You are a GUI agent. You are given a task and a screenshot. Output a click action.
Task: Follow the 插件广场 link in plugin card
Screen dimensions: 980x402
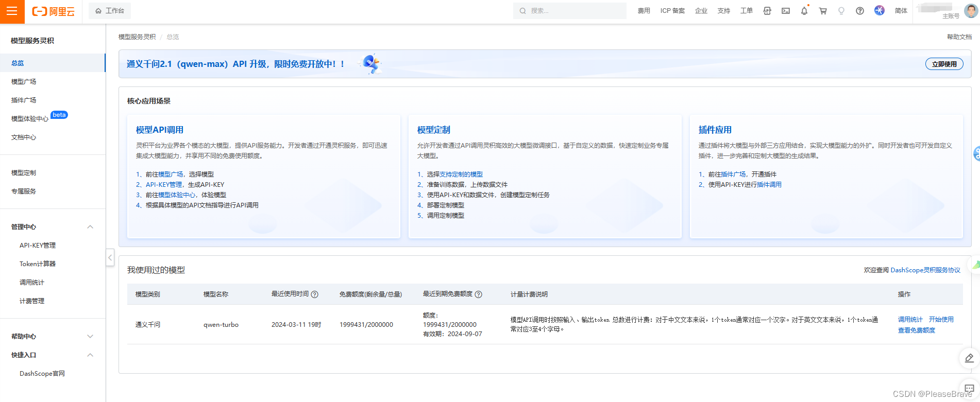733,174
